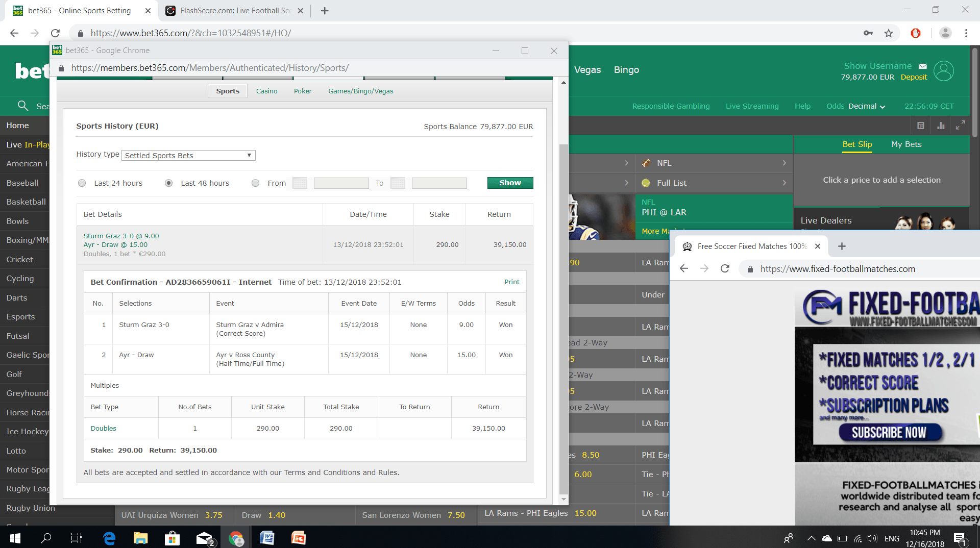Image resolution: width=980 pixels, height=548 pixels.
Task: Reload the fixed-footballmatches page
Action: pos(725,268)
